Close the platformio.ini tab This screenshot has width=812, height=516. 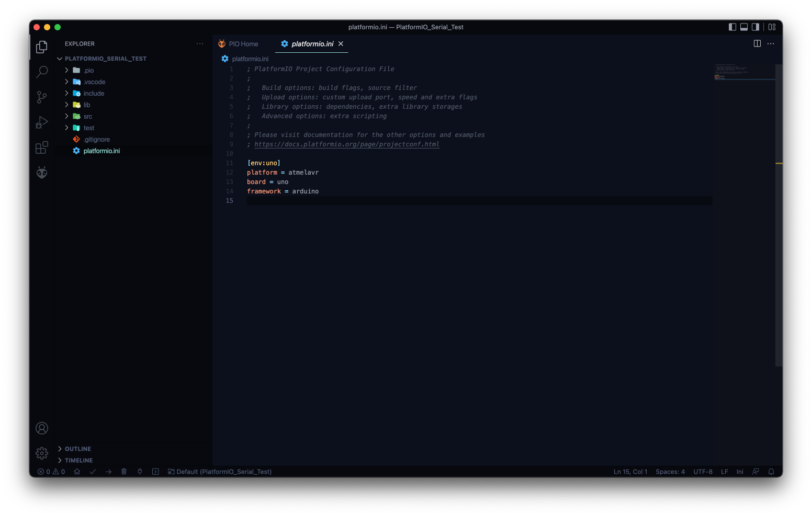point(341,44)
